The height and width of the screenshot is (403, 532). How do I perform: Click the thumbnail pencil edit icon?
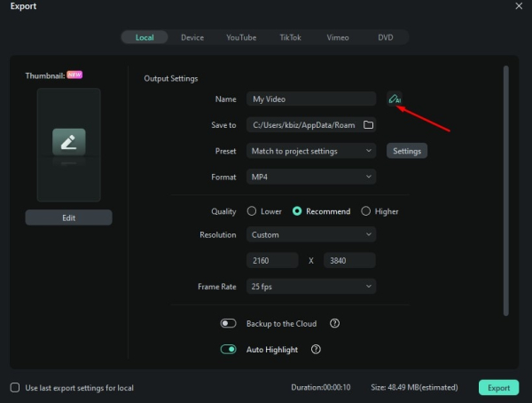[x=68, y=141]
